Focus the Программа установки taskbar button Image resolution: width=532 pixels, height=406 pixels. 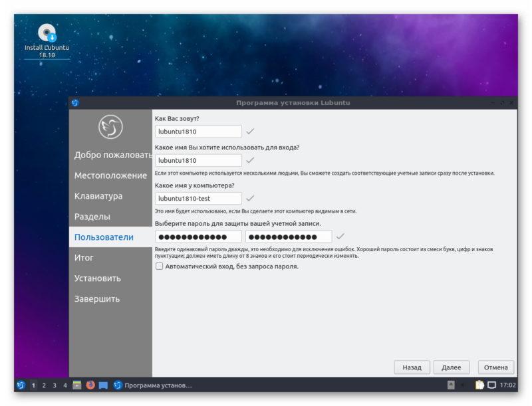pos(154,385)
